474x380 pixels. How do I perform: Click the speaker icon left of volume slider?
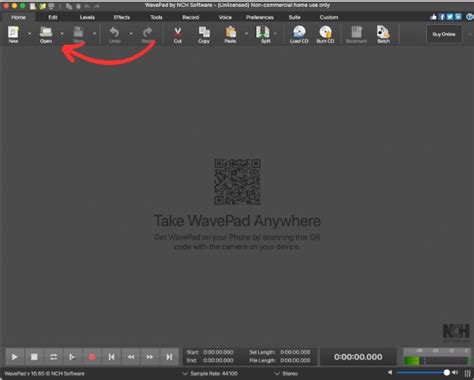(x=390, y=372)
